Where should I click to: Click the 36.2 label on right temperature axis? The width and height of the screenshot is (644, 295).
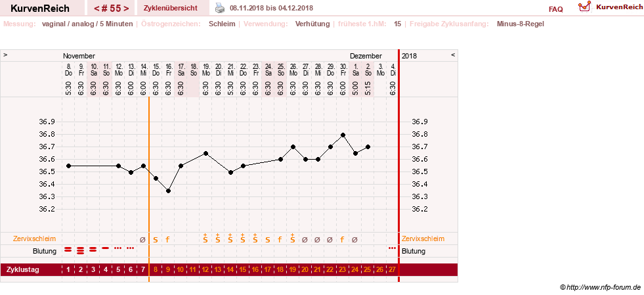click(x=419, y=209)
